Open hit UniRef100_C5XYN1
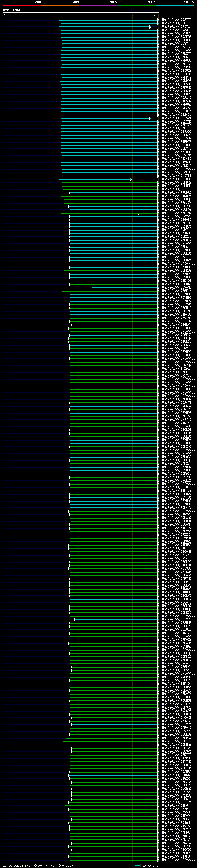This screenshot has width=197, height=868. pyautogui.click(x=177, y=121)
